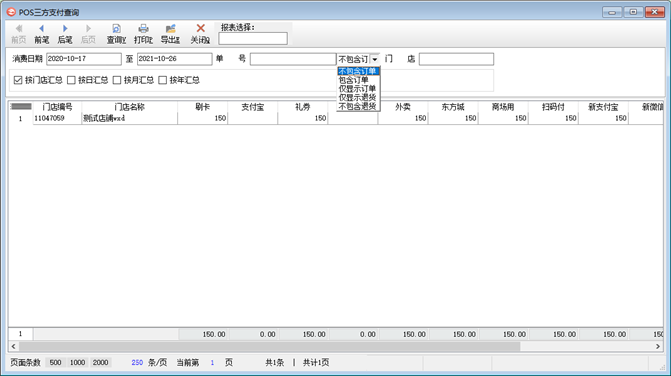
Task: Click the 250 条/页 page size value
Action: coord(137,363)
